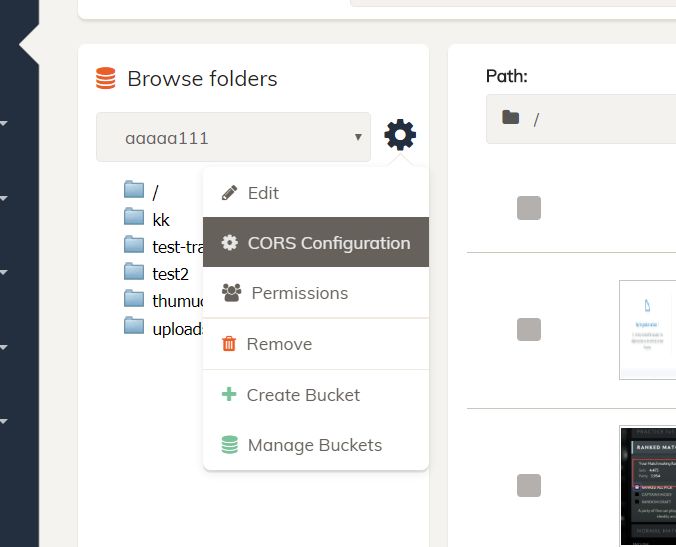Click the orange database icon by Browse folders
Viewport: 676px width, 547px height.
point(106,78)
